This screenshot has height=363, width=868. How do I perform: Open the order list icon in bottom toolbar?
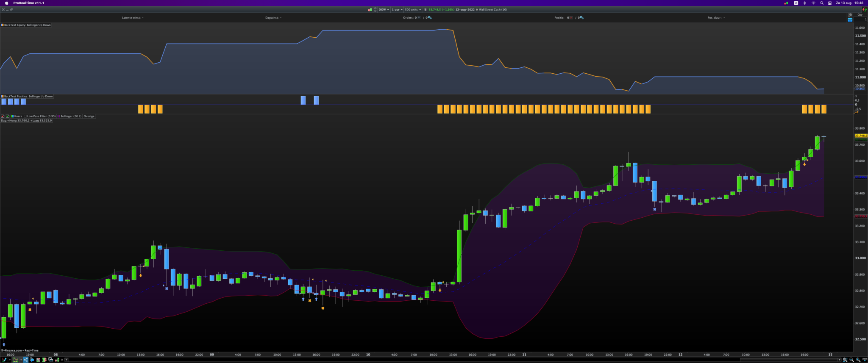click(x=38, y=360)
